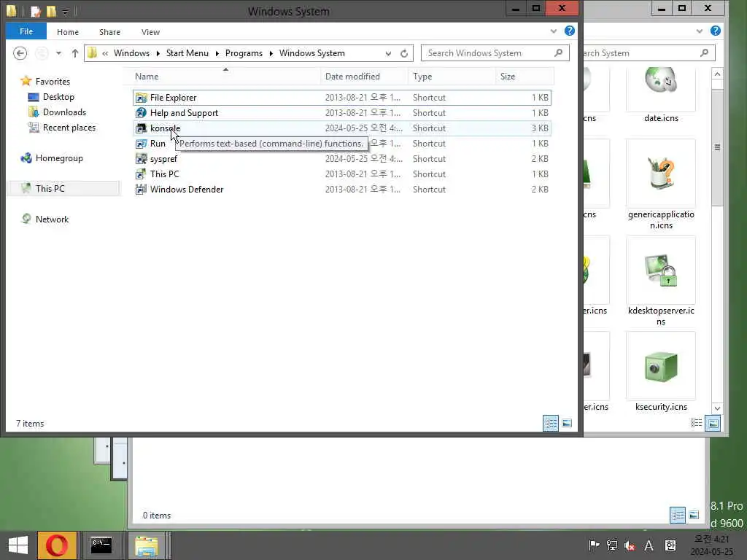The image size is (747, 560).
Task: Open Opera browser from the taskbar
Action: pos(57,545)
